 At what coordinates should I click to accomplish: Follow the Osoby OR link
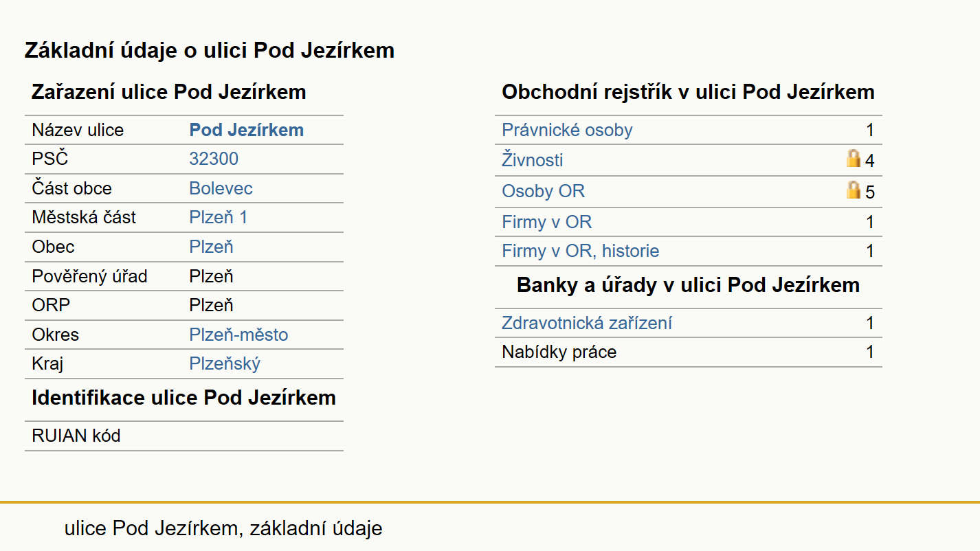point(543,191)
